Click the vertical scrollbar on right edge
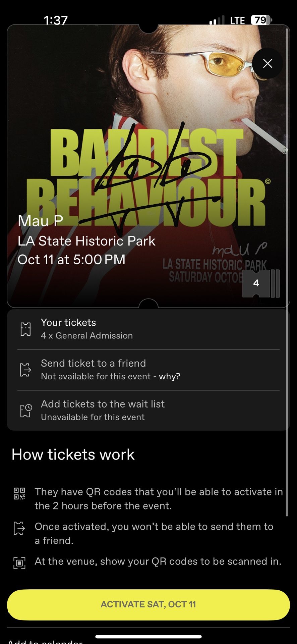297x644 pixels. 287,268
